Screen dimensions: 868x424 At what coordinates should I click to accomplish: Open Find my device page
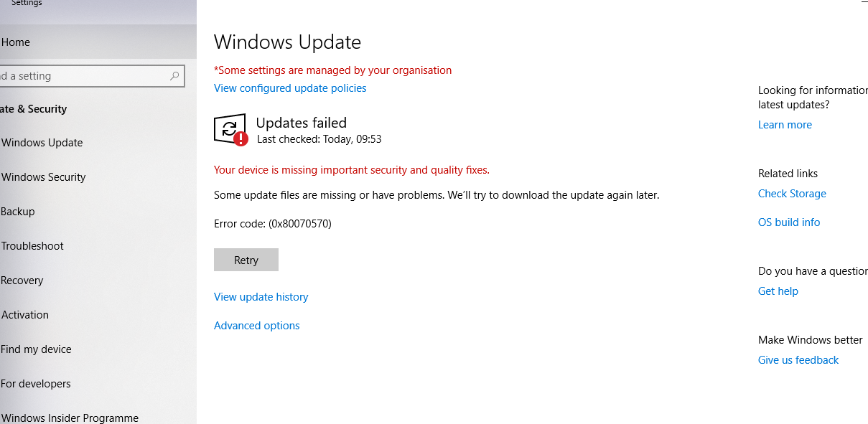click(98, 349)
